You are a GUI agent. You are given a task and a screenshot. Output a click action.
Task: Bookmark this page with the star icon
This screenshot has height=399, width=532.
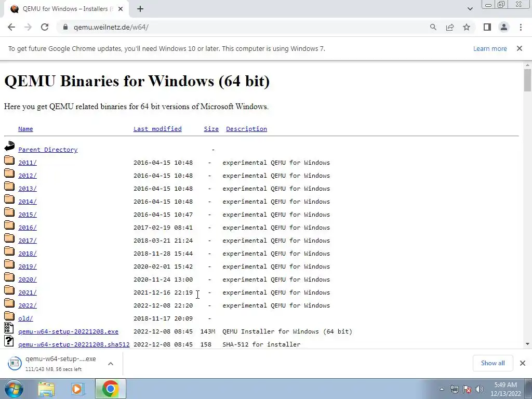point(467,27)
